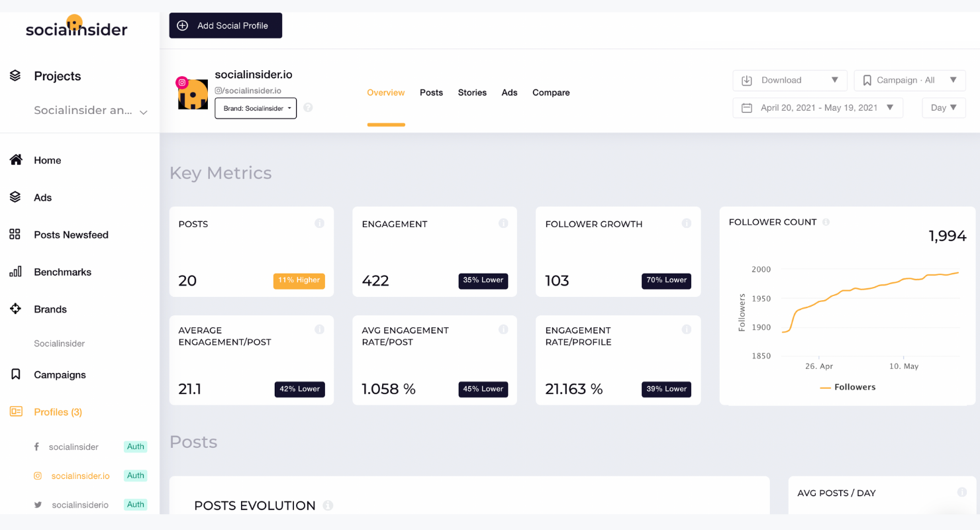
Task: Click the info icon on FOLLOWER GROWTH card
Action: click(687, 223)
